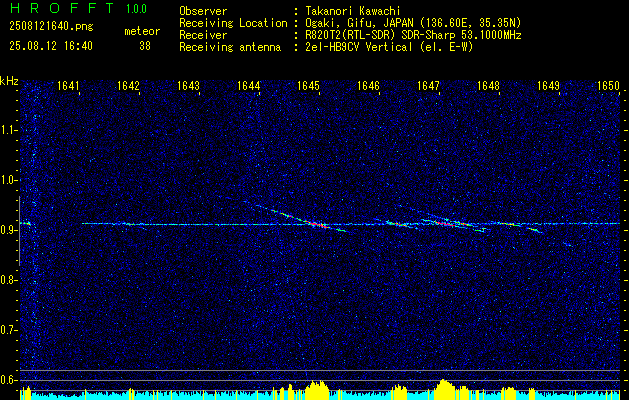Click frequency axis label 1.0
The image size is (629, 400).
coord(7,180)
